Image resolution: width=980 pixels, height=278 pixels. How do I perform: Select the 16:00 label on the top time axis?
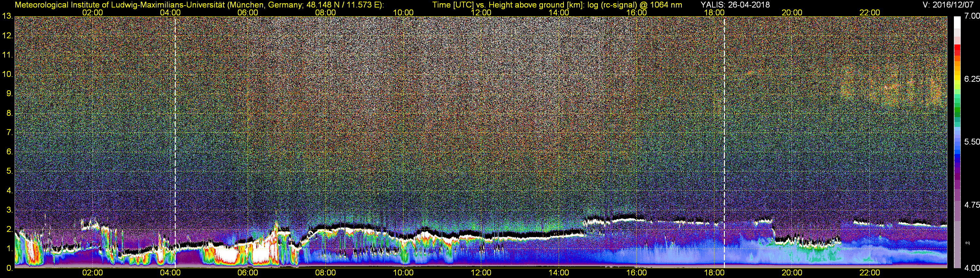[x=636, y=12]
